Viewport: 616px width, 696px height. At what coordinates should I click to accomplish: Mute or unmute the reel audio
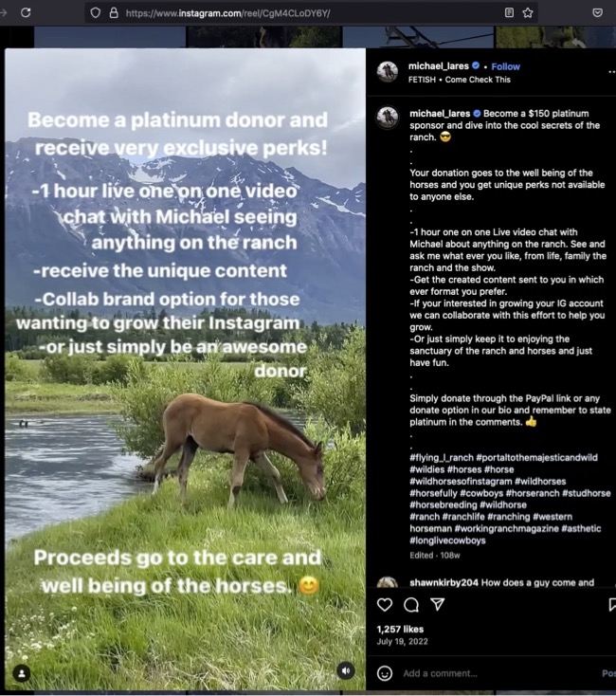click(x=346, y=670)
